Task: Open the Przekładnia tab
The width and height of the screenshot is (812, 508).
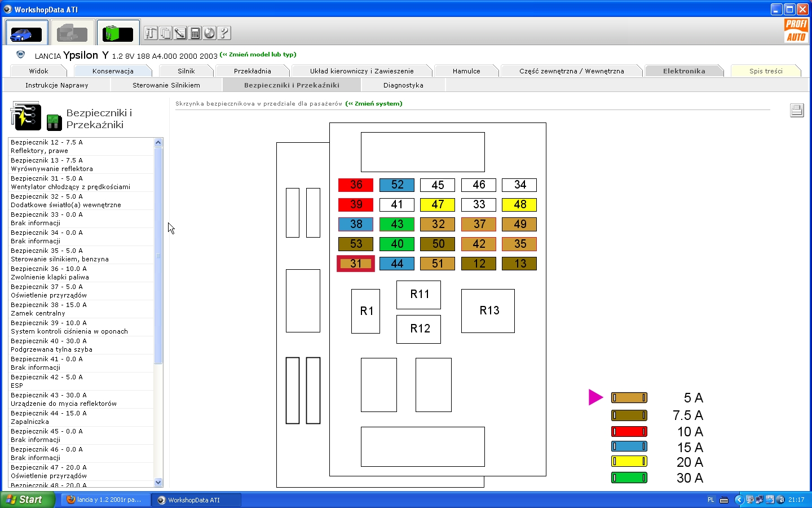Action: (x=252, y=71)
